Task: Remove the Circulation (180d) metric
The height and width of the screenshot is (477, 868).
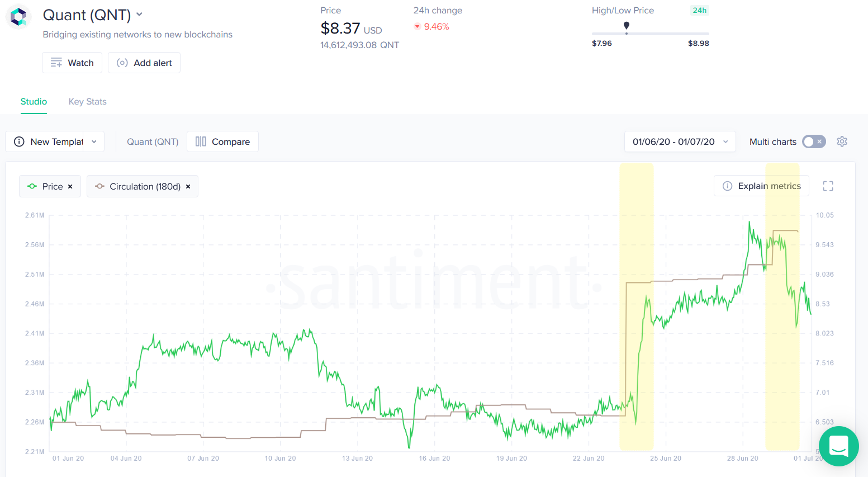Action: (188, 187)
